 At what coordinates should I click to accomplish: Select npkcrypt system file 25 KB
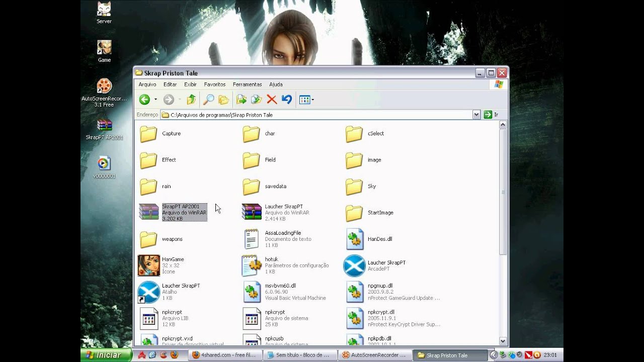pyautogui.click(x=275, y=318)
